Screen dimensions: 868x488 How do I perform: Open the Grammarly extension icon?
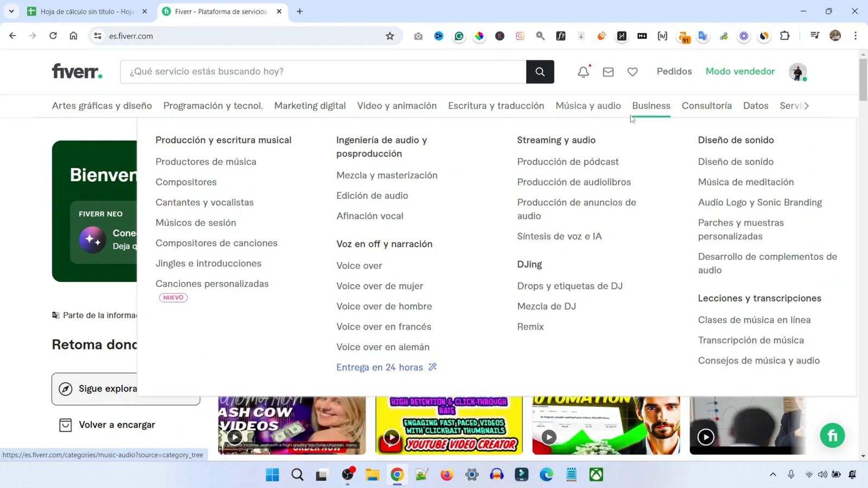pos(459,36)
